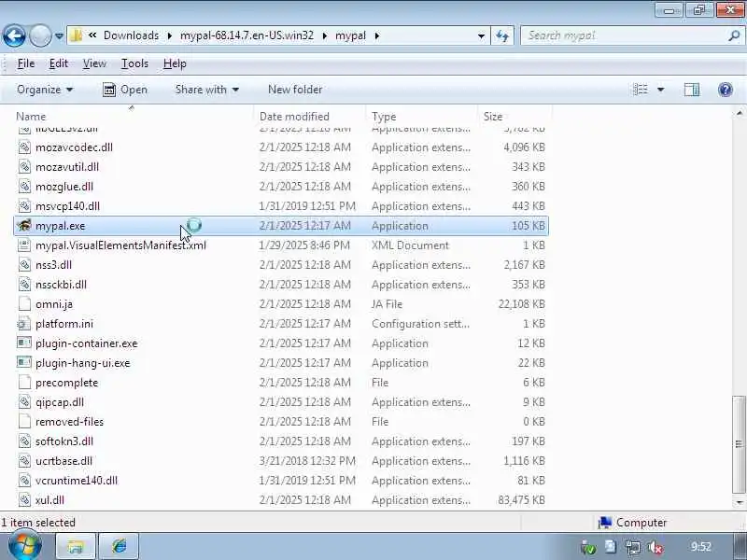Click the plugin-hang-ui.exe application icon
This screenshot has height=560, width=747.
pyautogui.click(x=24, y=362)
